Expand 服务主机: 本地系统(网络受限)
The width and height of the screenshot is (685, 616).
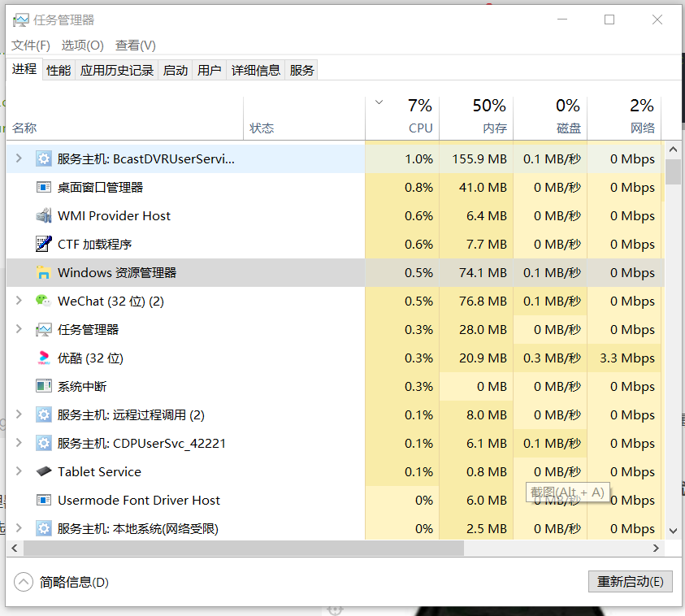[19, 528]
